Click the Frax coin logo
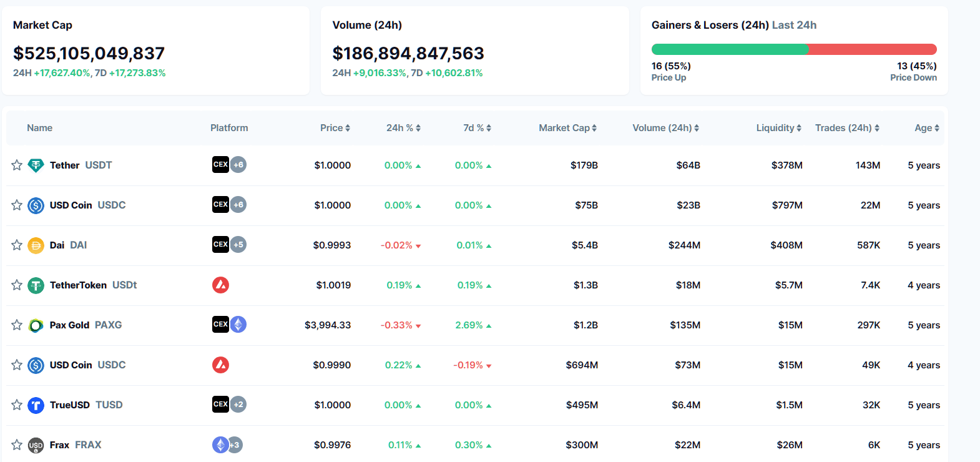Screen dimensions: 980x462 point(36,445)
